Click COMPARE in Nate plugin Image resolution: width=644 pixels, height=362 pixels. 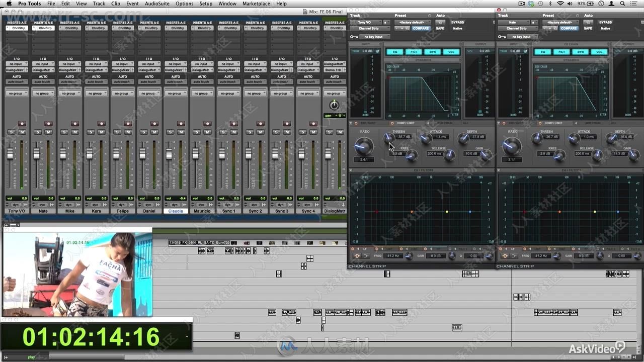569,28
